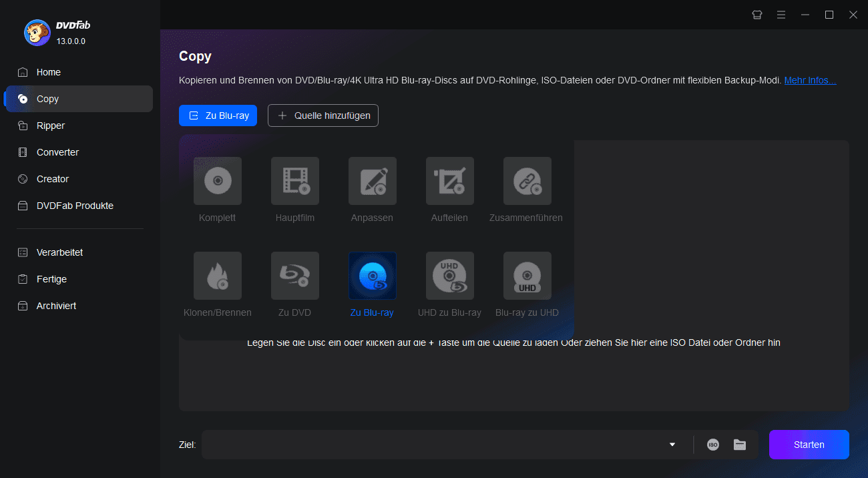Pick the UHD zu Blu-ray mode icon
This screenshot has height=478, width=868.
tap(449, 276)
